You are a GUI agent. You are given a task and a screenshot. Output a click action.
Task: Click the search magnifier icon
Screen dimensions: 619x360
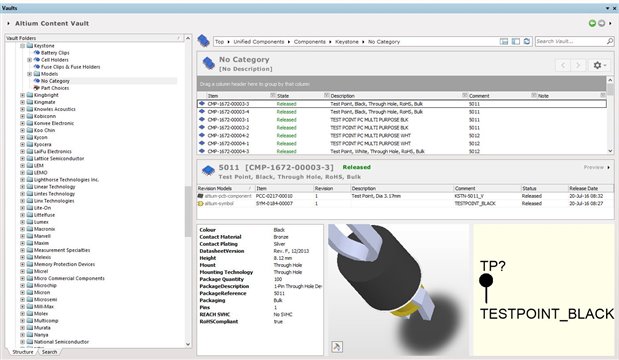click(x=610, y=41)
